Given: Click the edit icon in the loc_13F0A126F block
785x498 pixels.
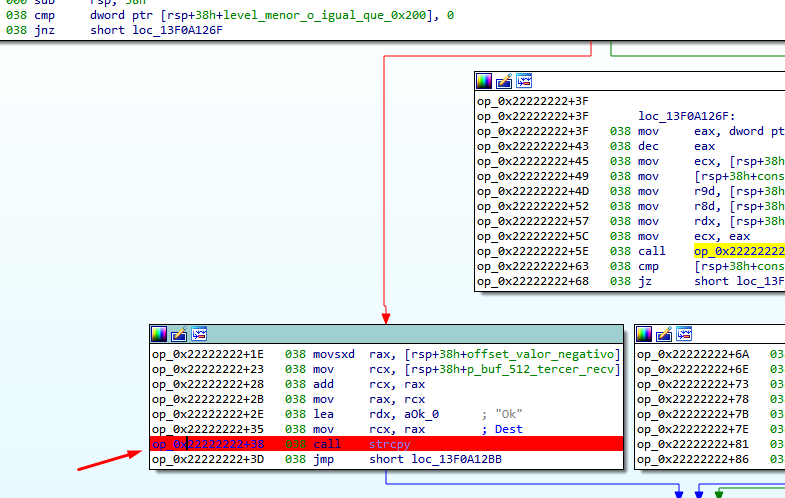Looking at the screenshot, I should click(504, 81).
